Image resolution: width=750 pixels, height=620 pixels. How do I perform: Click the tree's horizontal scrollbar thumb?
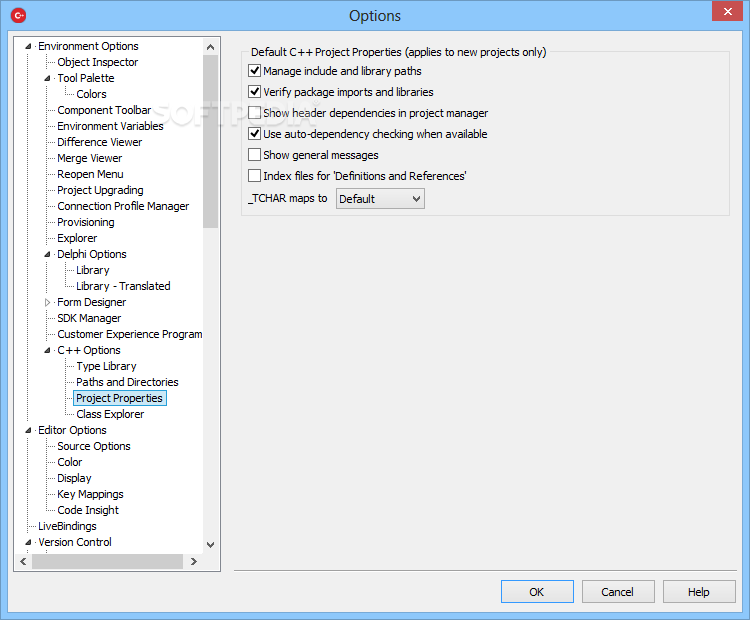(108, 562)
